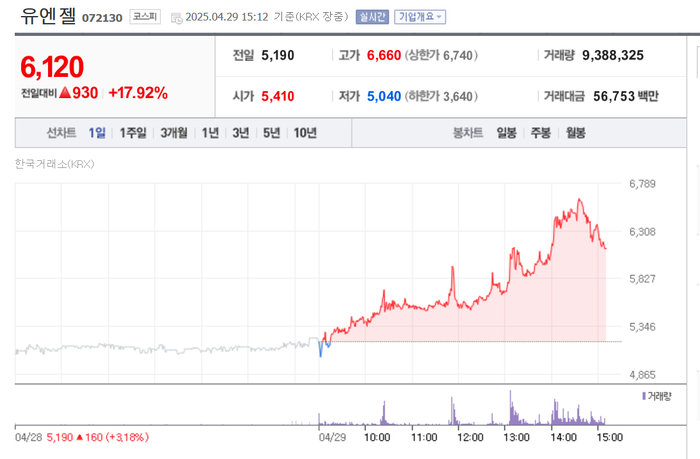
Task: Click the 하한가 3,640 lower limit text
Action: pyautogui.click(x=441, y=96)
